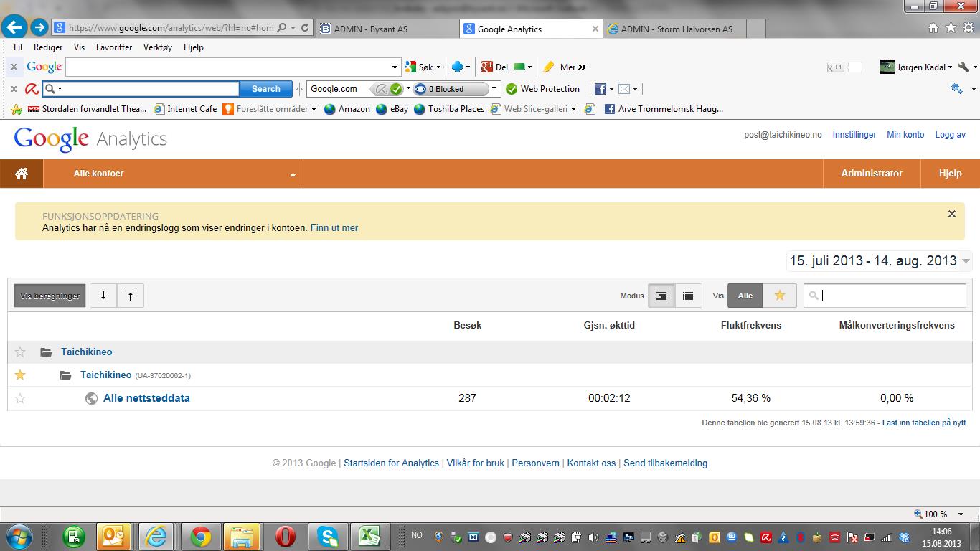Click the Google+ Del share button
Image resolution: width=980 pixels, height=551 pixels.
pyautogui.click(x=494, y=67)
